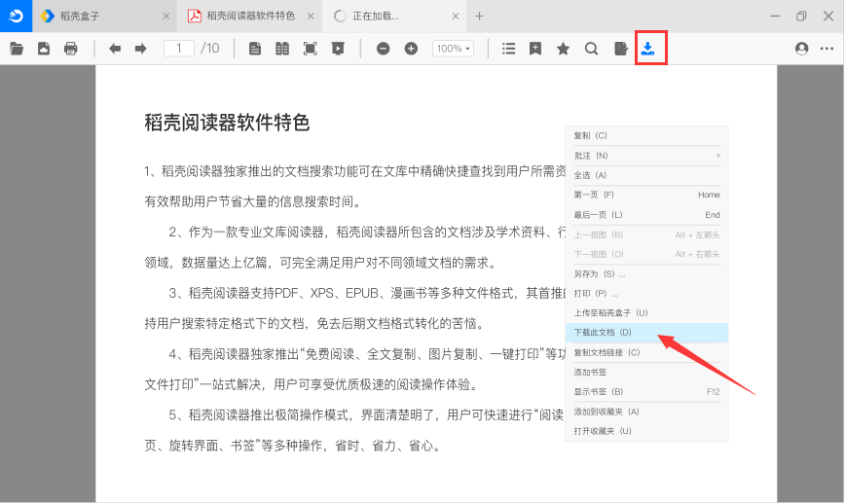This screenshot has width=845, height=504.
Task: Click 添加书签 in context menu
Action: coord(646,372)
